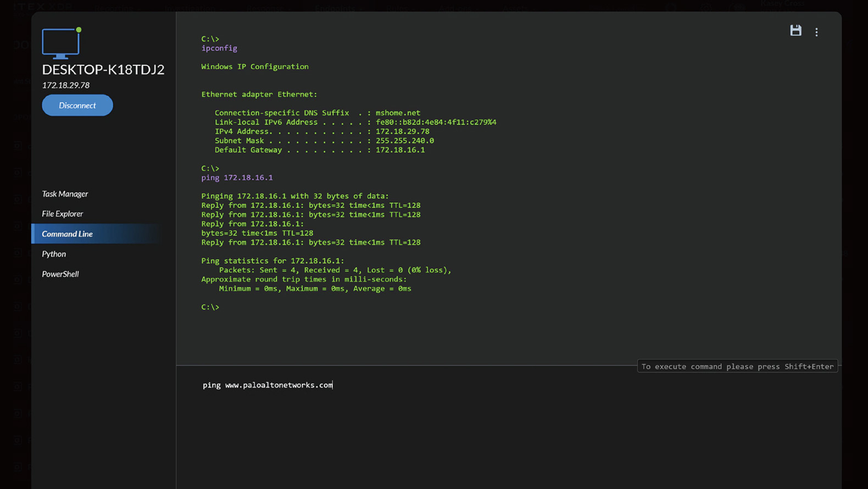The height and width of the screenshot is (489, 868).
Task: Switch to the PowerShell terminal
Action: pos(60,274)
